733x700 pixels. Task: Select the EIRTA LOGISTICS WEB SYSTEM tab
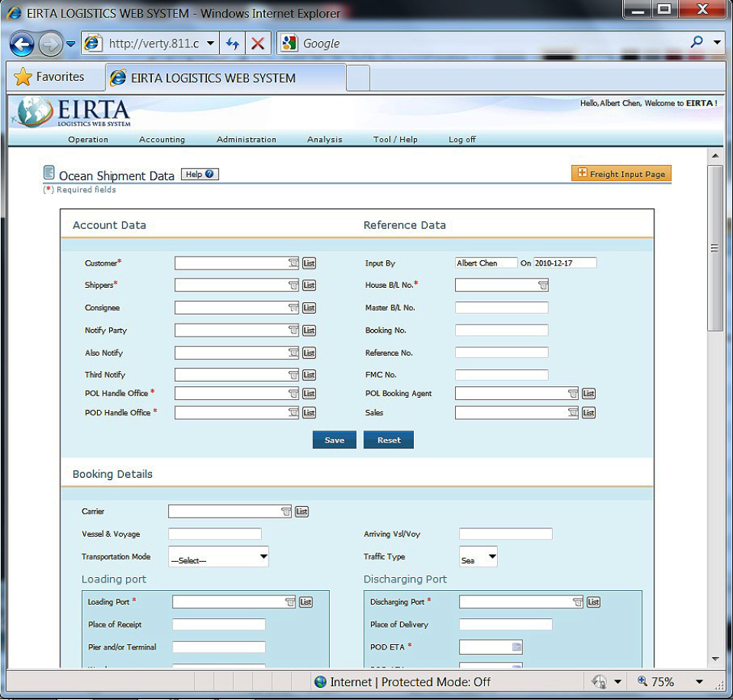[x=226, y=78]
